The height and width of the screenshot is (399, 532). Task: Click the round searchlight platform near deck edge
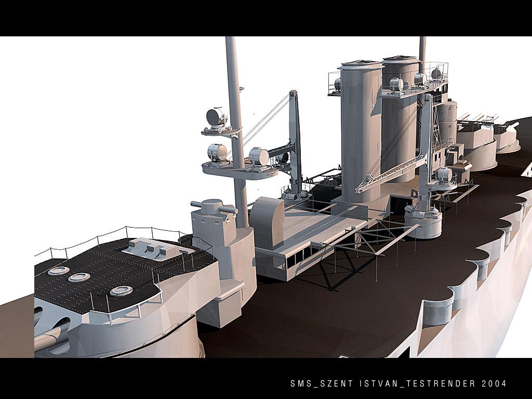pyautogui.click(x=423, y=223)
